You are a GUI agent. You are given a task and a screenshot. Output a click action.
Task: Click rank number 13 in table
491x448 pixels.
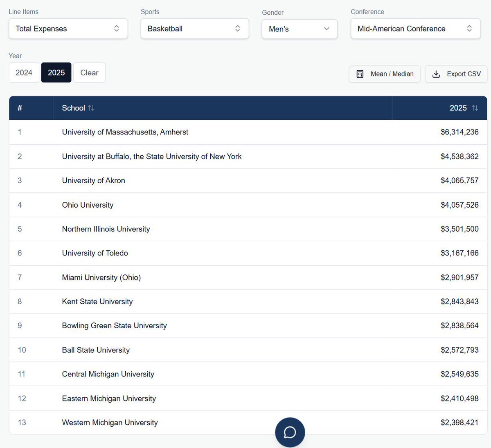pyautogui.click(x=22, y=422)
